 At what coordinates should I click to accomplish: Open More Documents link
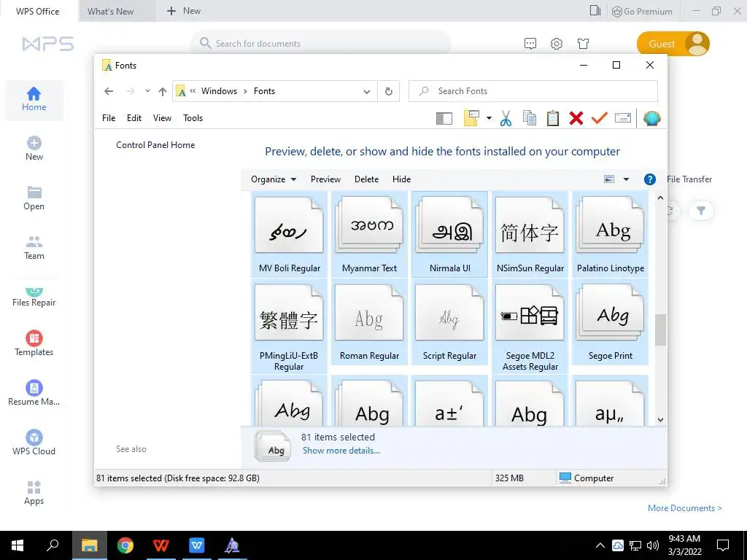684,508
